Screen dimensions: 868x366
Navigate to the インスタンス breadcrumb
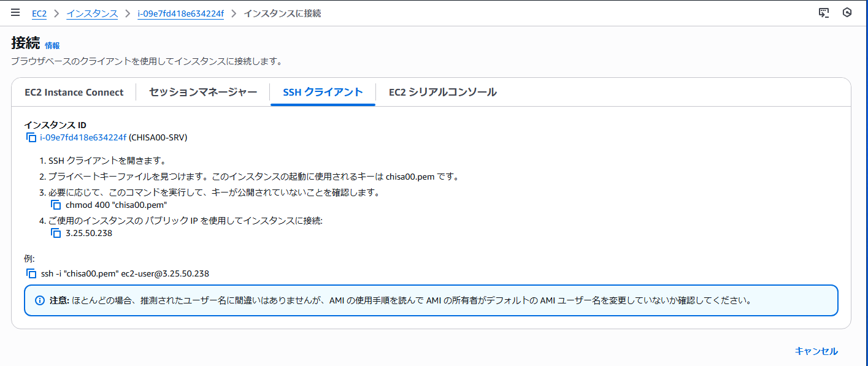[x=92, y=13]
